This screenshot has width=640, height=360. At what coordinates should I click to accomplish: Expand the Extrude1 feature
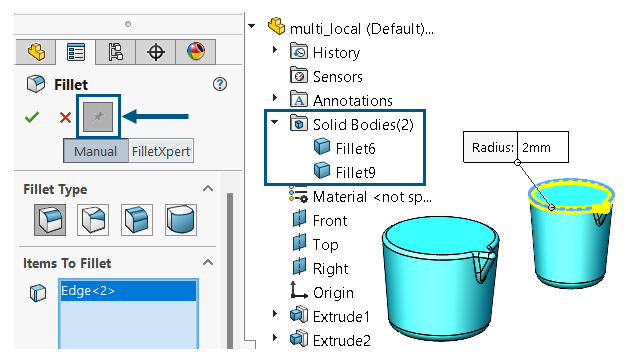click(275, 313)
